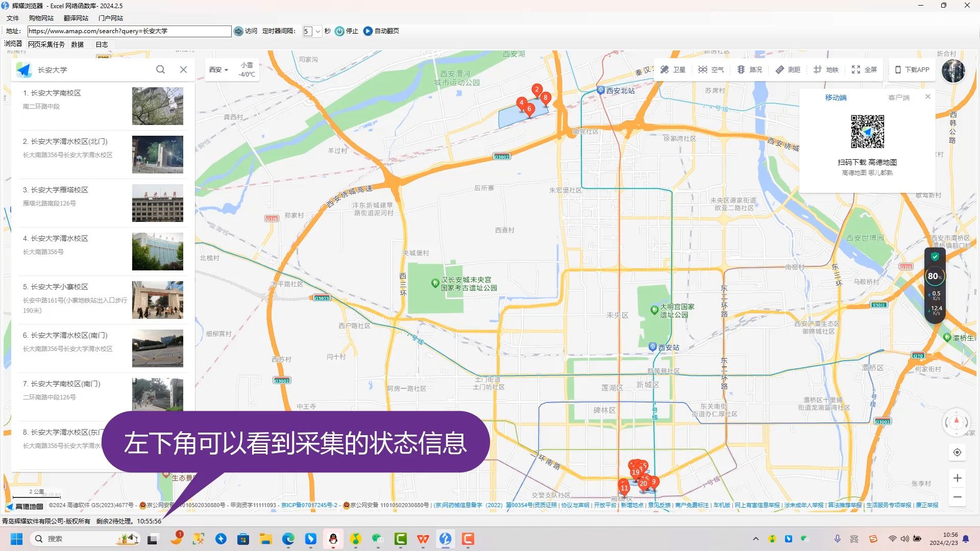This screenshot has height=551, width=980.
Task: Click the 下载APP button
Action: pos(912,69)
